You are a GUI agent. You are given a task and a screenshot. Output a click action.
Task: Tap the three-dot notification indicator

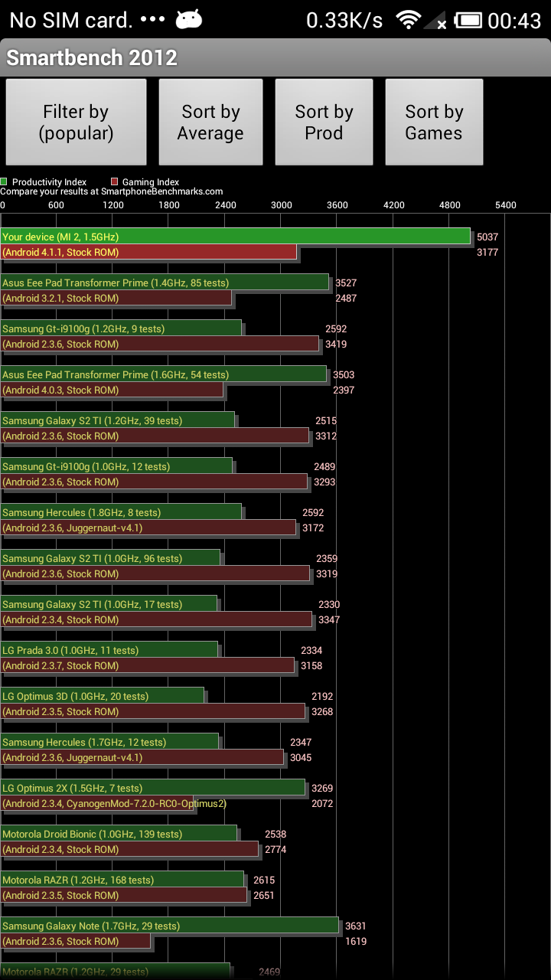click(153, 20)
